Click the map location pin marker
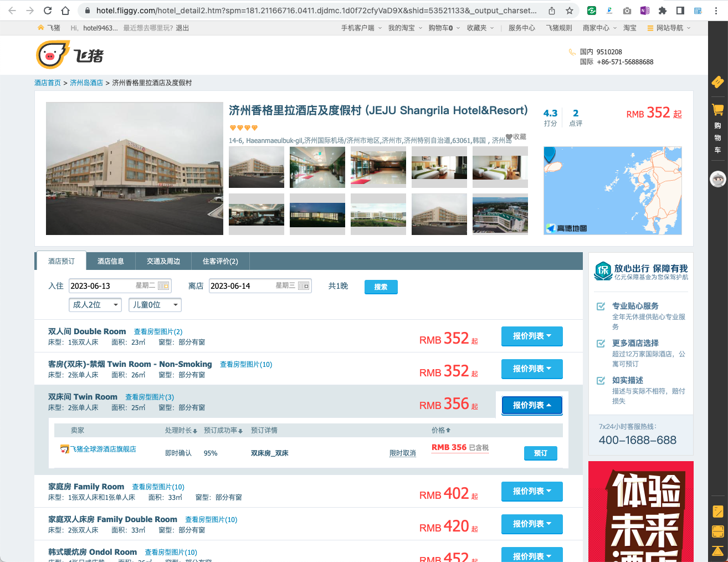 (x=550, y=154)
